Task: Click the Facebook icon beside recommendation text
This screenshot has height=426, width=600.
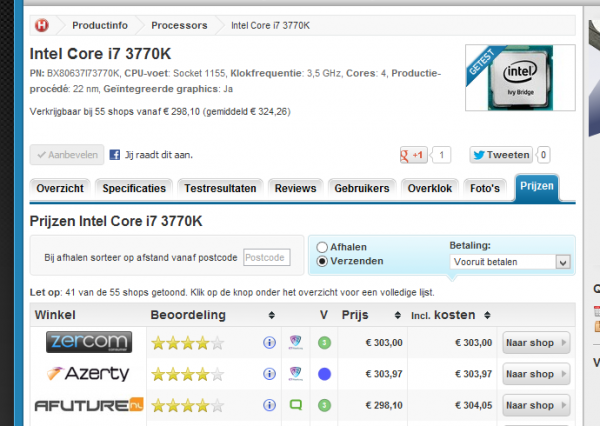Action: tap(115, 155)
